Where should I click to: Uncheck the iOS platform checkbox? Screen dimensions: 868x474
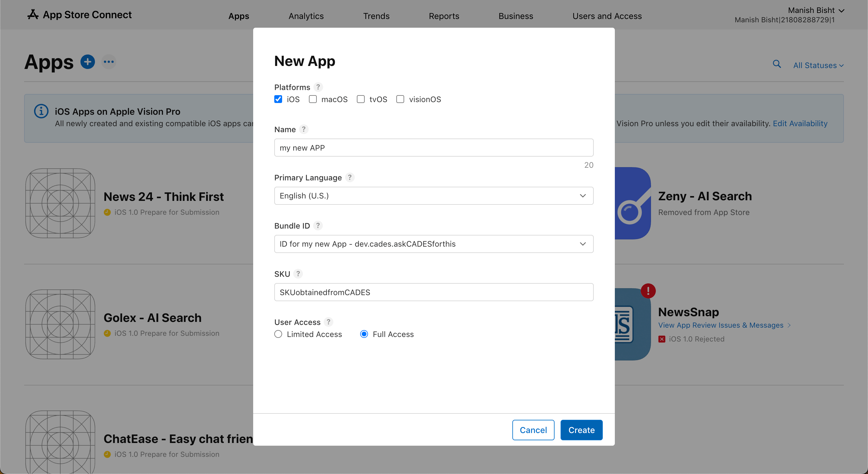278,99
